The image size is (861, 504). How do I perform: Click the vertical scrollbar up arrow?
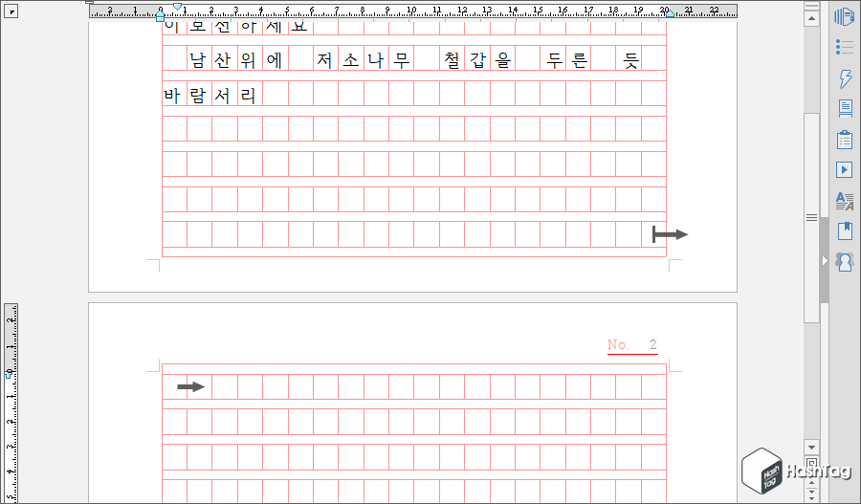(x=811, y=19)
